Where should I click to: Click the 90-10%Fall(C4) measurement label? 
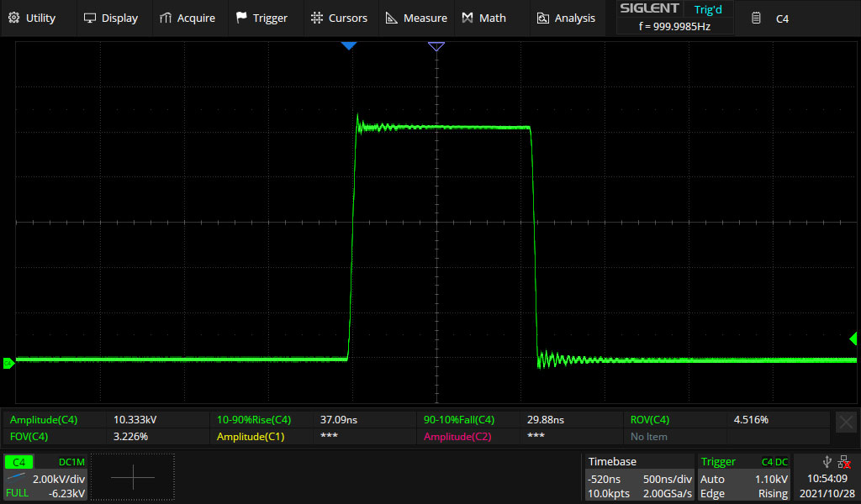click(459, 419)
